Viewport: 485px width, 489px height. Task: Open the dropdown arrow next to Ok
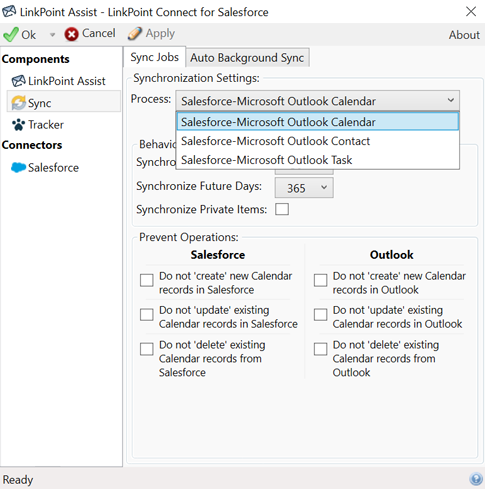tap(52, 35)
